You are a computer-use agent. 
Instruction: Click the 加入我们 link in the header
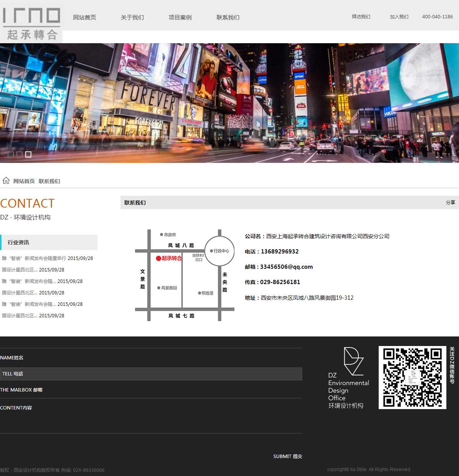click(x=399, y=17)
